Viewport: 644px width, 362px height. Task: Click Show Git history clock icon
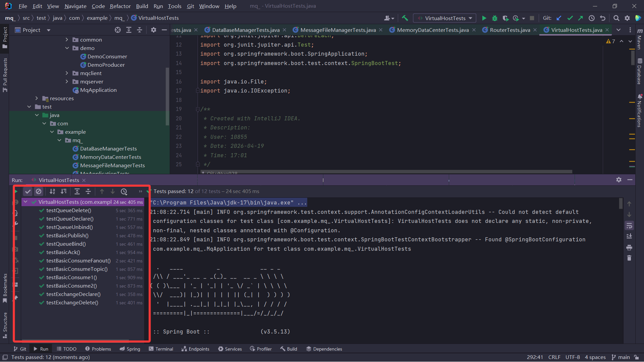pyautogui.click(x=592, y=18)
